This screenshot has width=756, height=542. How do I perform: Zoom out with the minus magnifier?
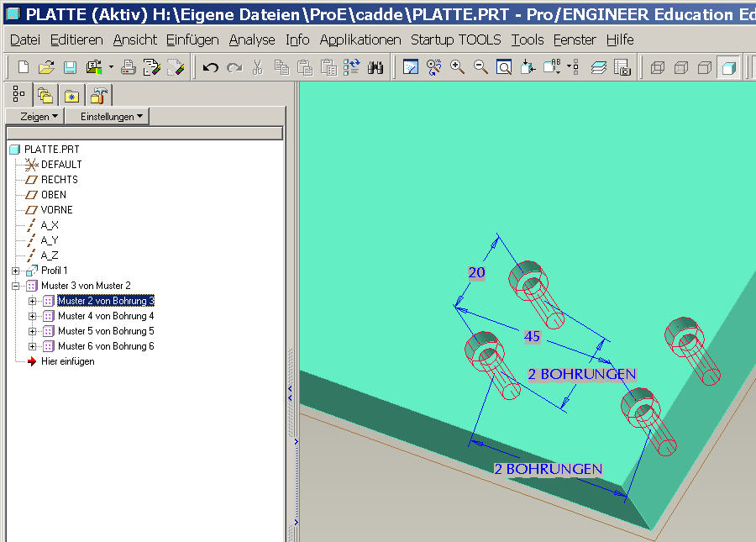click(x=480, y=67)
